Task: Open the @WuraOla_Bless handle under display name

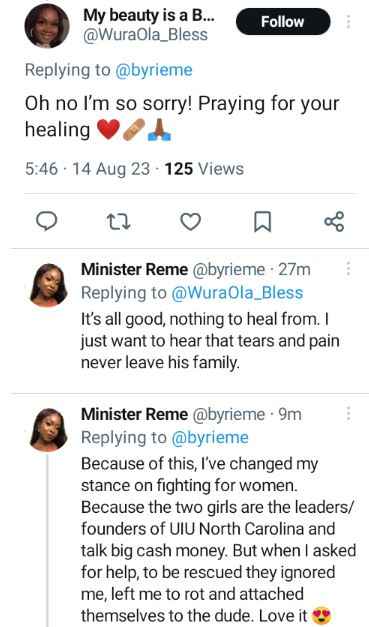Action: pos(145,35)
